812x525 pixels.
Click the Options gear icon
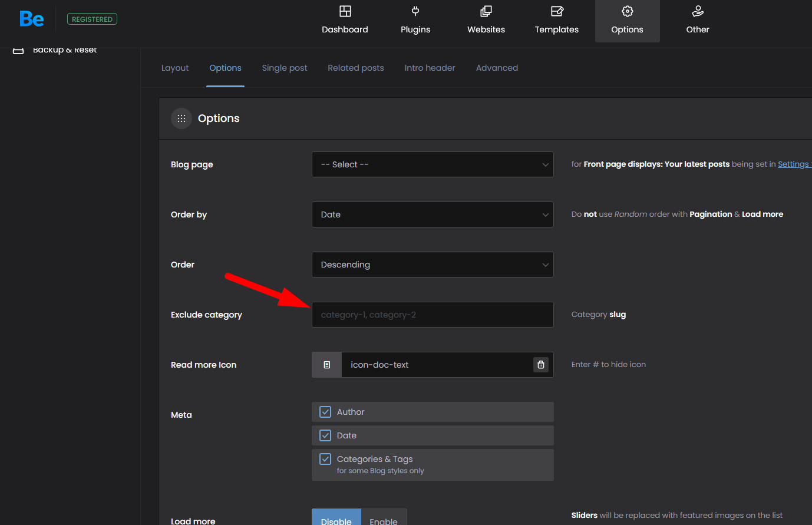pyautogui.click(x=628, y=11)
